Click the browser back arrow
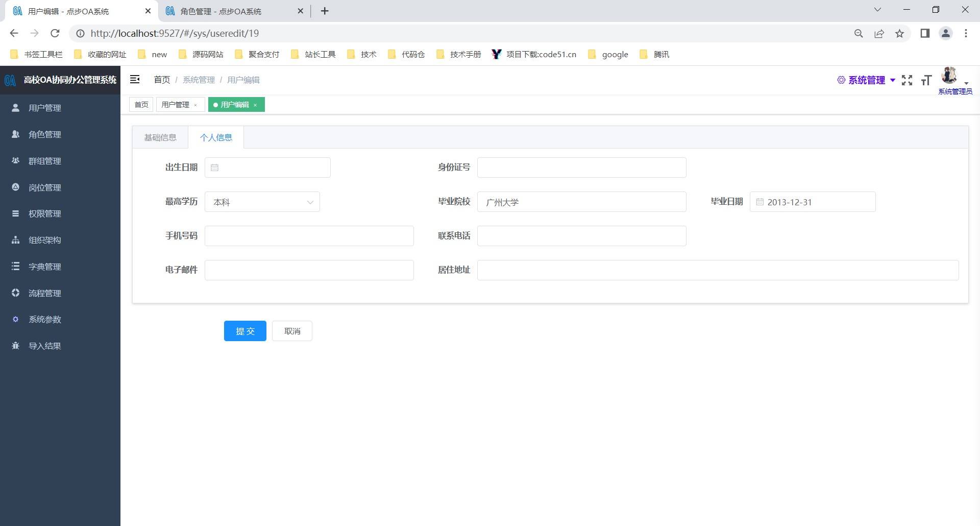The height and width of the screenshot is (526, 980). (14, 33)
